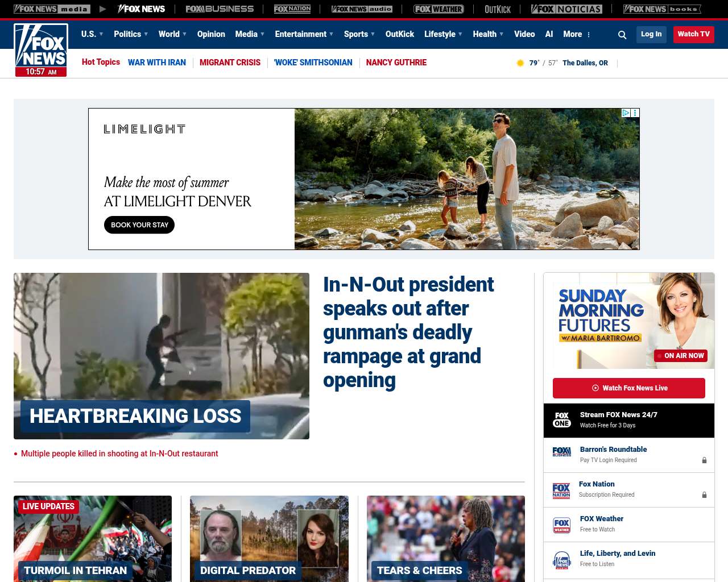This screenshot has height=582, width=728.
Task: Select the WAR WITH IRAN hot topic
Action: (157, 63)
